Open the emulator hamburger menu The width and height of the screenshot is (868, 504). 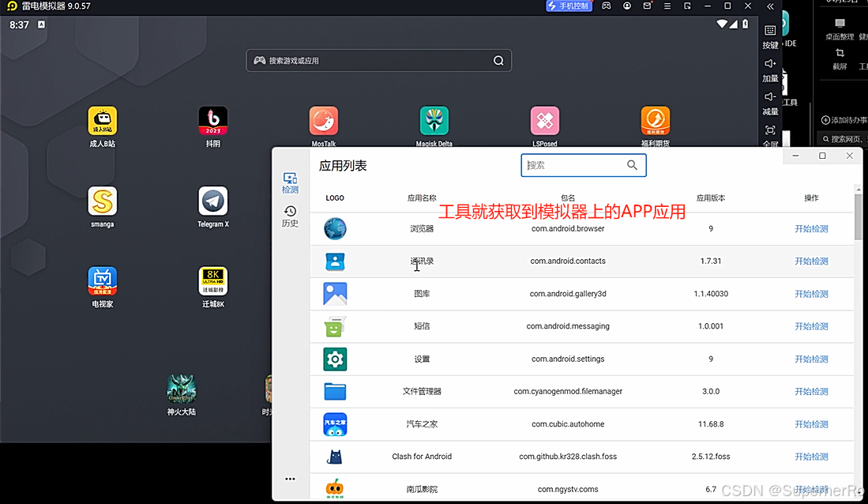pos(667,6)
